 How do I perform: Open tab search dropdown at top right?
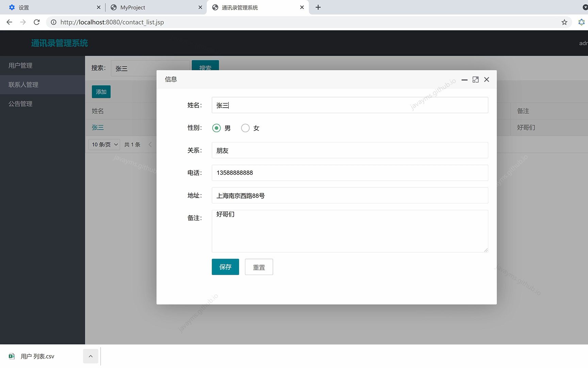coord(585,7)
